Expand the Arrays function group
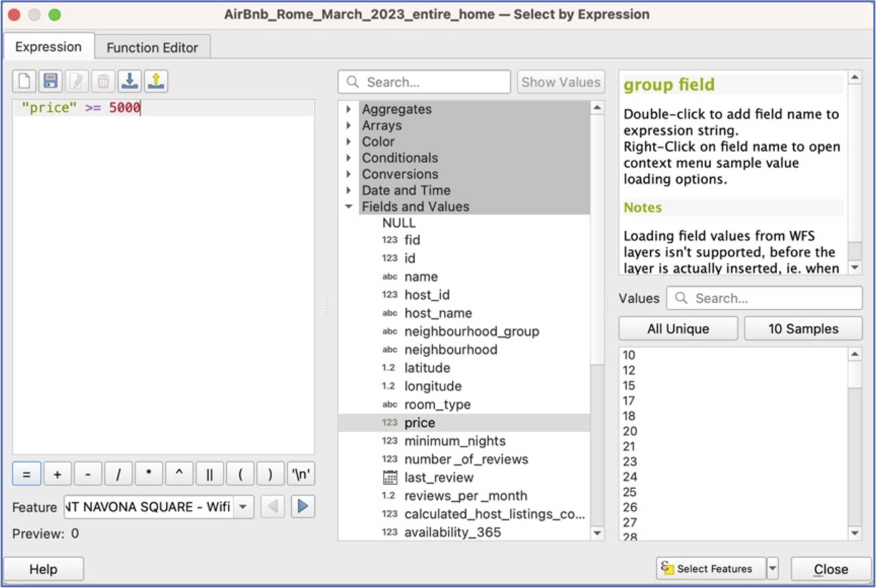Screen dimensions: 877x588 (x=349, y=126)
